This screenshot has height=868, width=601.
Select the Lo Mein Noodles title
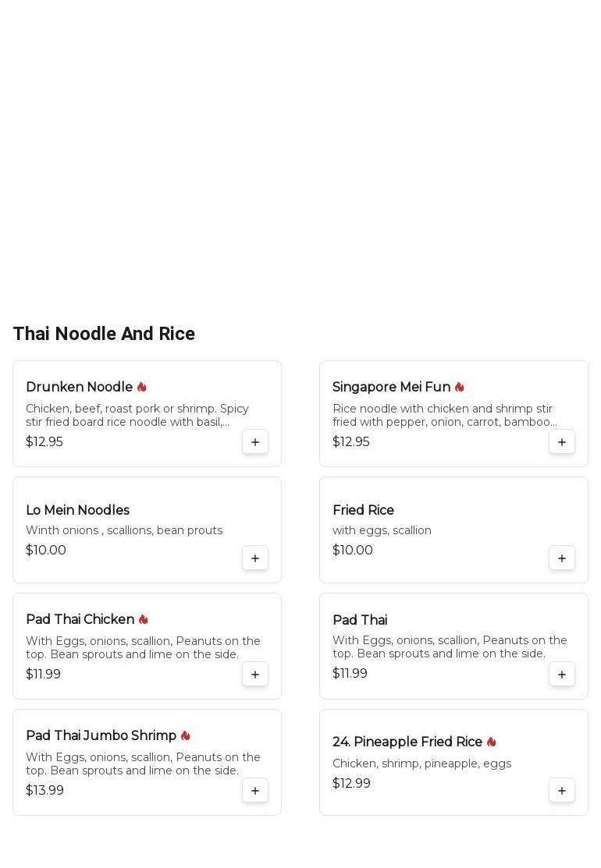(x=77, y=510)
